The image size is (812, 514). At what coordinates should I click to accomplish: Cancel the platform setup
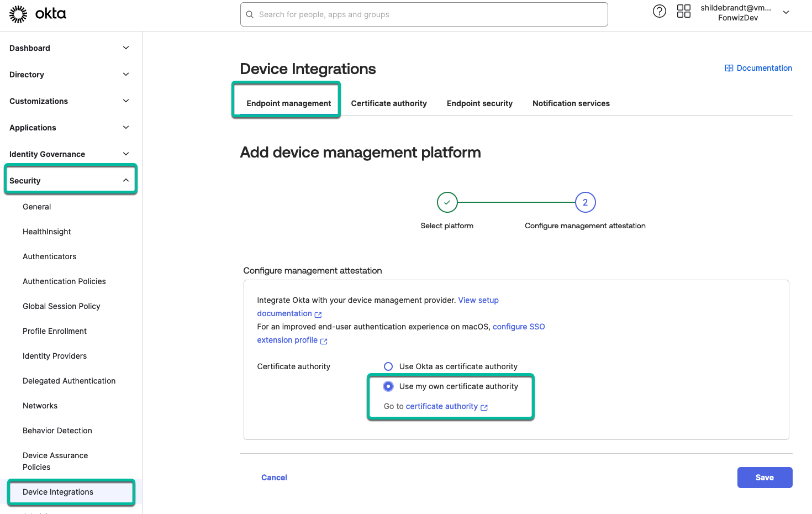click(x=274, y=477)
